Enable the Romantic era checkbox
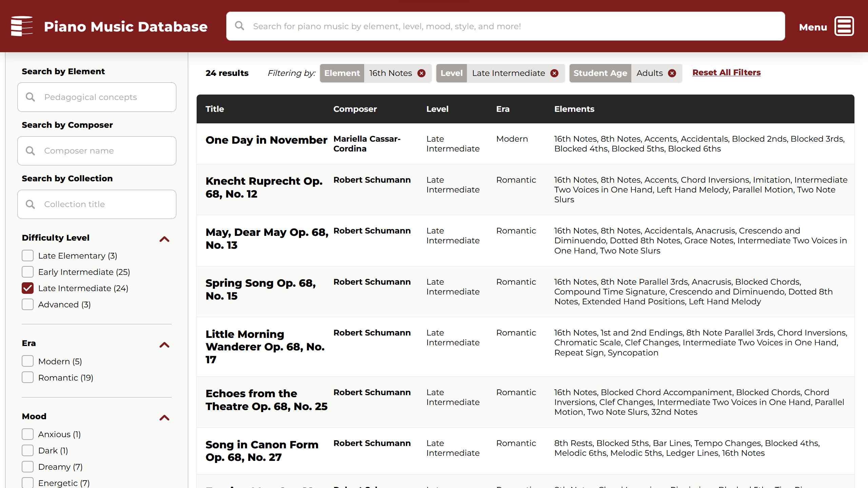868x488 pixels. pos(28,378)
